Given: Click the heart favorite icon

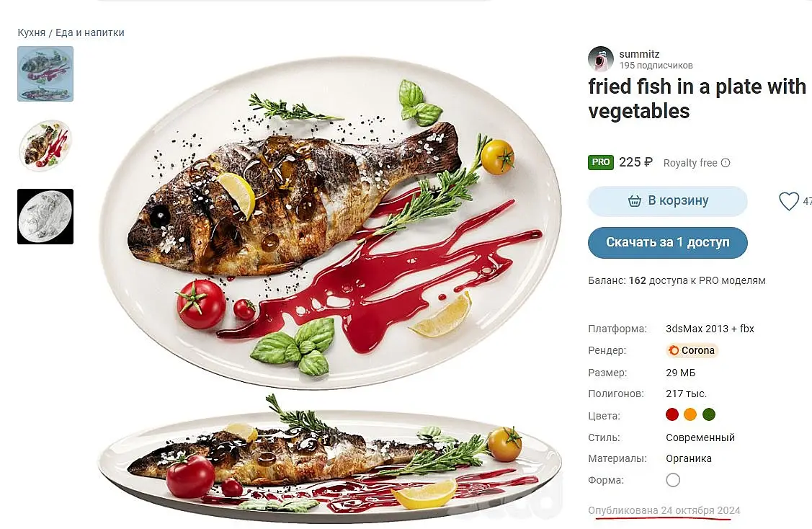Looking at the screenshot, I should tap(789, 201).
